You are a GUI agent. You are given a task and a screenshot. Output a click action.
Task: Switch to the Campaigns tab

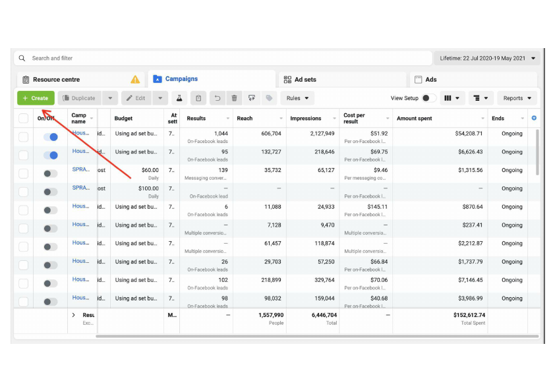click(x=212, y=79)
